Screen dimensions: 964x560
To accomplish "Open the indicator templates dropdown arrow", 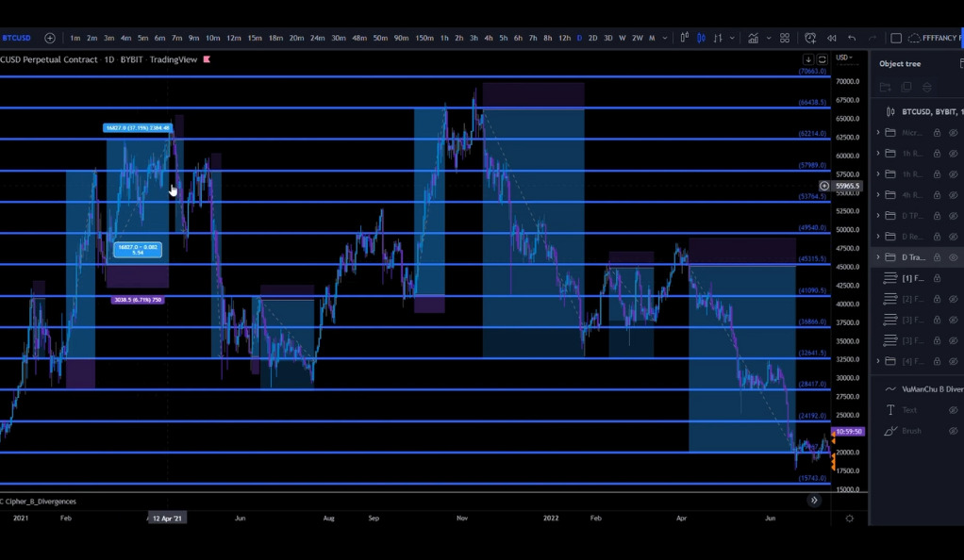I will pos(769,38).
